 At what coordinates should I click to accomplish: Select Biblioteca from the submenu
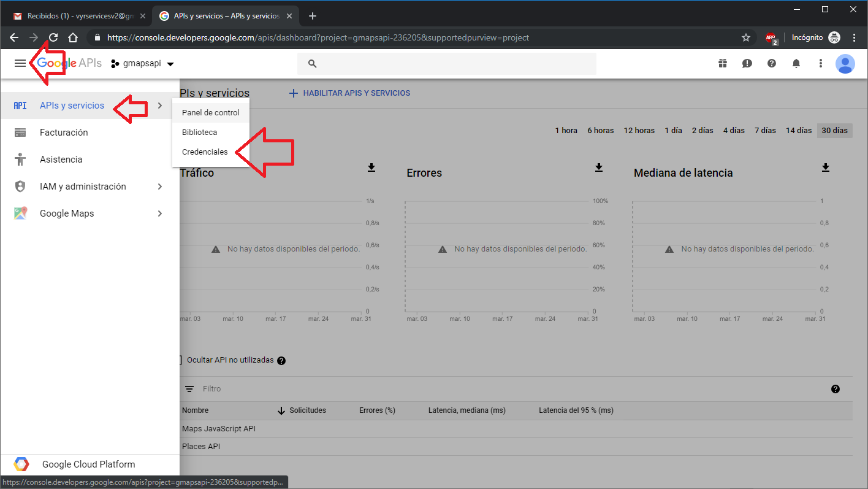click(199, 133)
